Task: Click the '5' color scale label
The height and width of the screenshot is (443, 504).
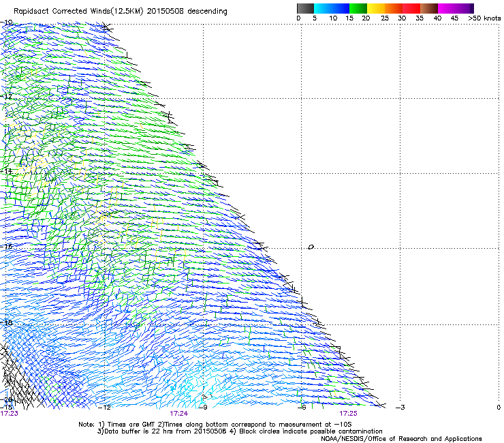Action: tap(315, 18)
